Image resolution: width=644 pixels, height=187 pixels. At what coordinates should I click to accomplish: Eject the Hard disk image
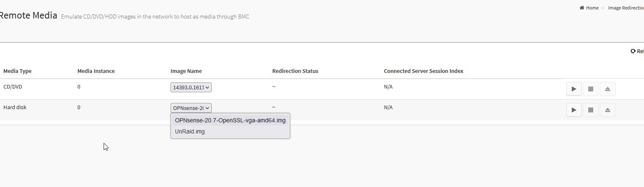(x=607, y=110)
